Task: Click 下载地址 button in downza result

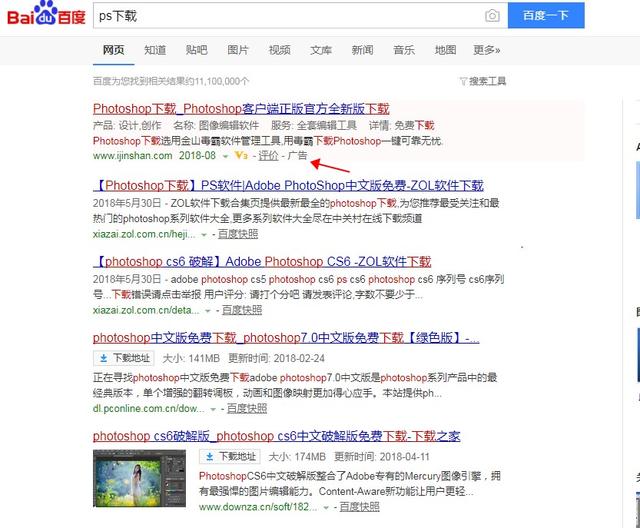Action: (x=230, y=456)
